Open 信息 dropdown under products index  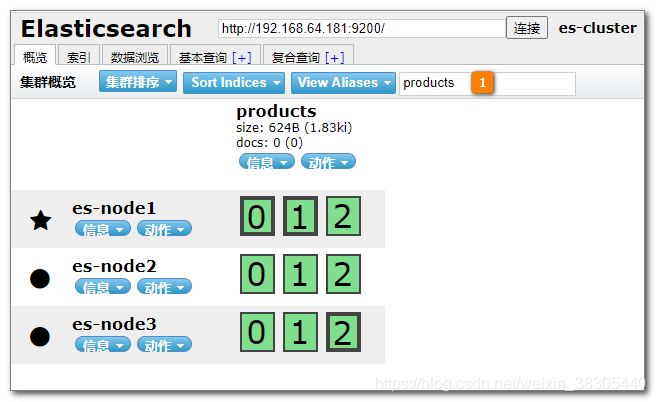pyautogui.click(x=267, y=161)
